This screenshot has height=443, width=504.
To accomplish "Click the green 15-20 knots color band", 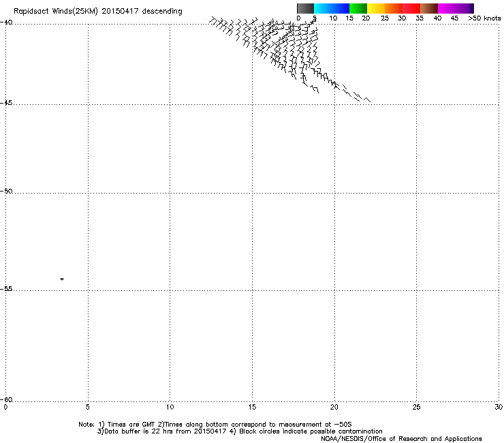I will point(358,8).
